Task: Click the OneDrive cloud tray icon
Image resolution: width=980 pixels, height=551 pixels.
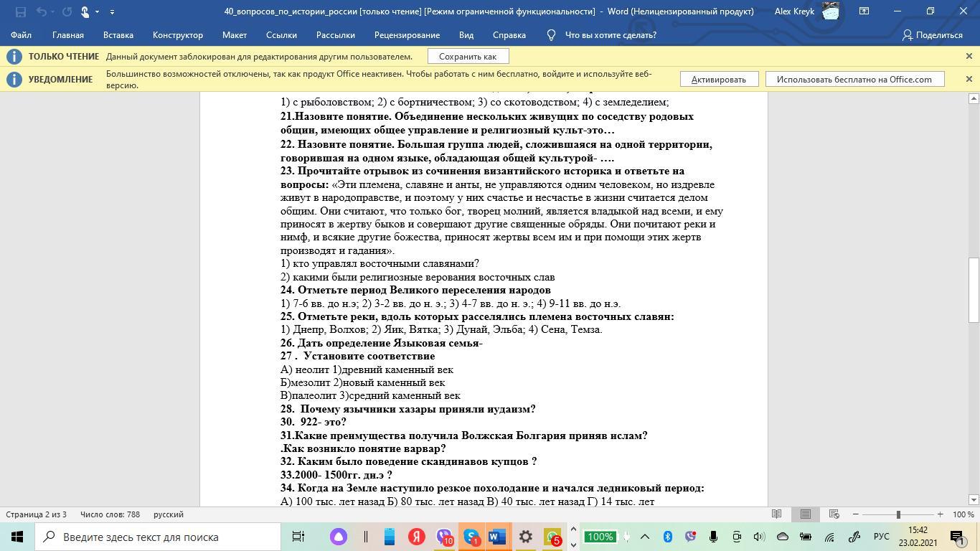Action: (x=783, y=537)
